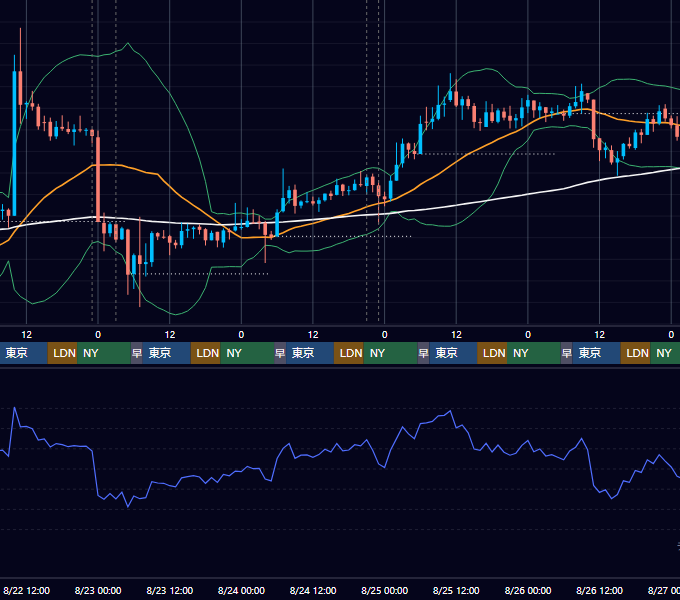Screen dimensions: 680x600
Task: Click the 8/26 12:00 date label
Action: pos(599,590)
